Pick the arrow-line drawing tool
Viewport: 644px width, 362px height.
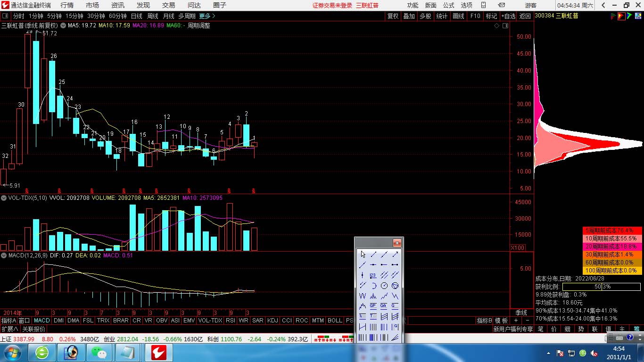(x=395, y=254)
